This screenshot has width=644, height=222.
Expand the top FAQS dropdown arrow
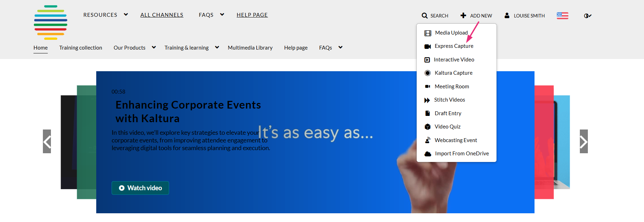pyautogui.click(x=222, y=15)
